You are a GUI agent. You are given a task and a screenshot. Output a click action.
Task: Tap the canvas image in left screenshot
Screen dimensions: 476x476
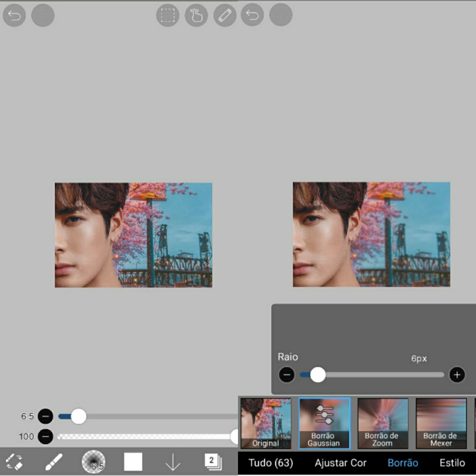(133, 235)
